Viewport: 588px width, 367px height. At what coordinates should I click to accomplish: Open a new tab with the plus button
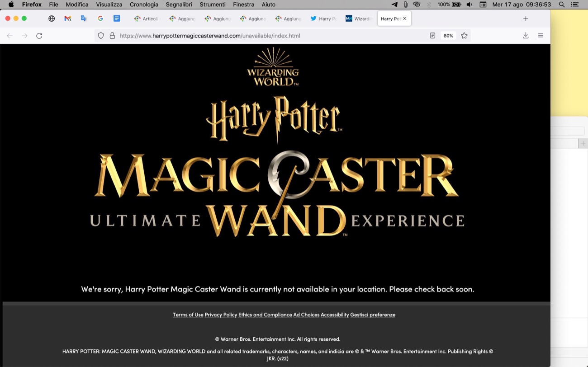526,19
